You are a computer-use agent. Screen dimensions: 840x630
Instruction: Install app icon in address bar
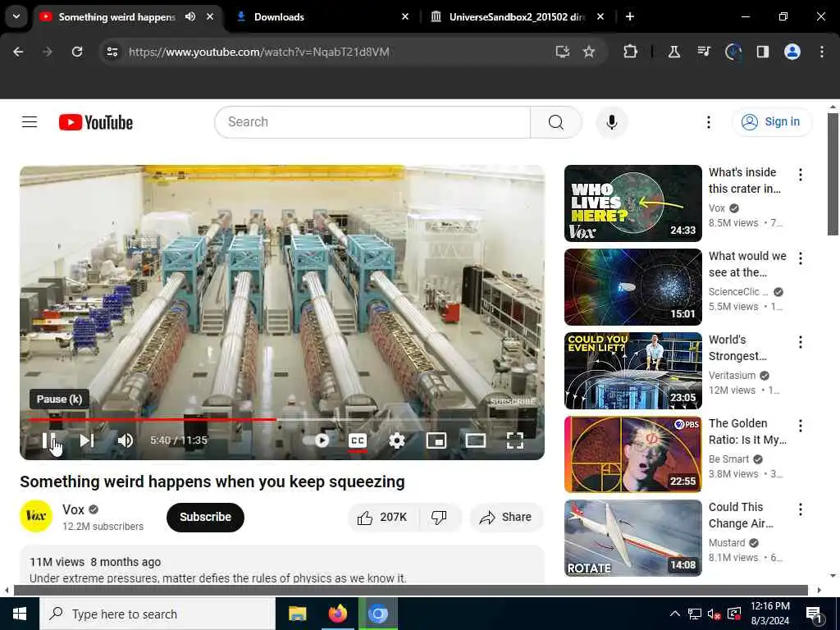click(x=562, y=52)
